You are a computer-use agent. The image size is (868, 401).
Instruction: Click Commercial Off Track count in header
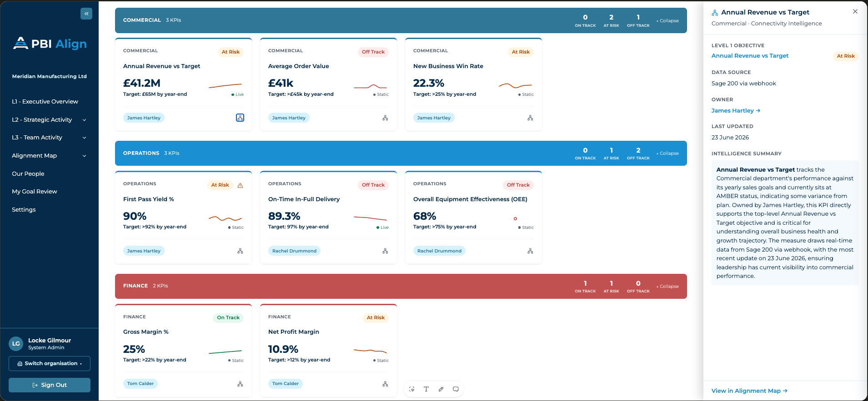pyautogui.click(x=638, y=21)
